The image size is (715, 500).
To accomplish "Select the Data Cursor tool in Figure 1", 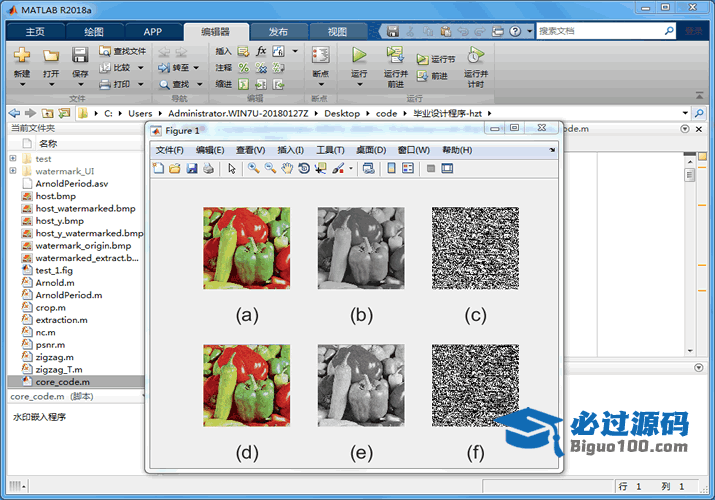I will 321,169.
